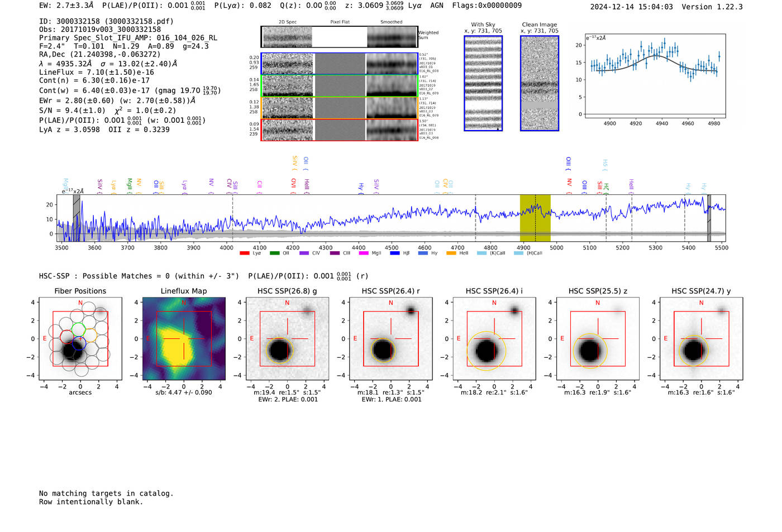The height and width of the screenshot is (532, 782).
Task: Select the blue-bordered 2D spectrum row
Action: pos(340,64)
